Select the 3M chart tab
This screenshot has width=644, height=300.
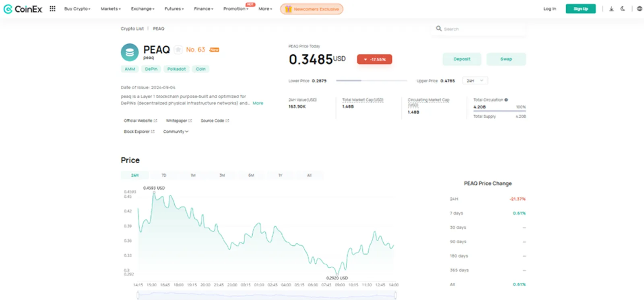[x=222, y=175]
